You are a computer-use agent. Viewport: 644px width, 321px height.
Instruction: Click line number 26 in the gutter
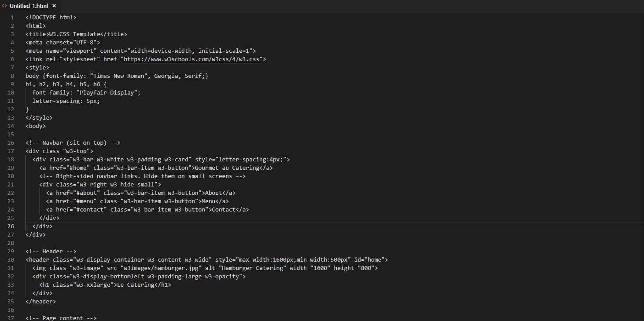(x=11, y=226)
